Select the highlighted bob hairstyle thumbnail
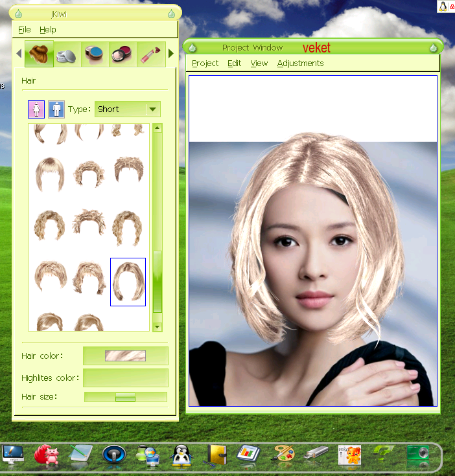The width and height of the screenshot is (455, 476). pyautogui.click(x=128, y=282)
